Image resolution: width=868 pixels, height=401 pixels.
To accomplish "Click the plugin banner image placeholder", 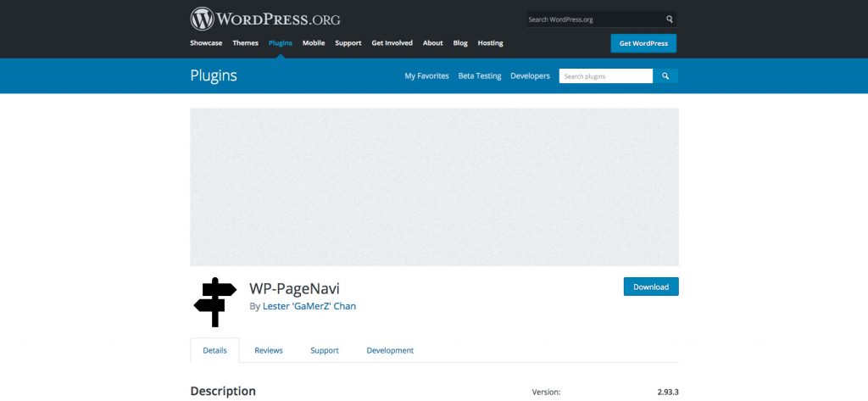I will [x=435, y=187].
